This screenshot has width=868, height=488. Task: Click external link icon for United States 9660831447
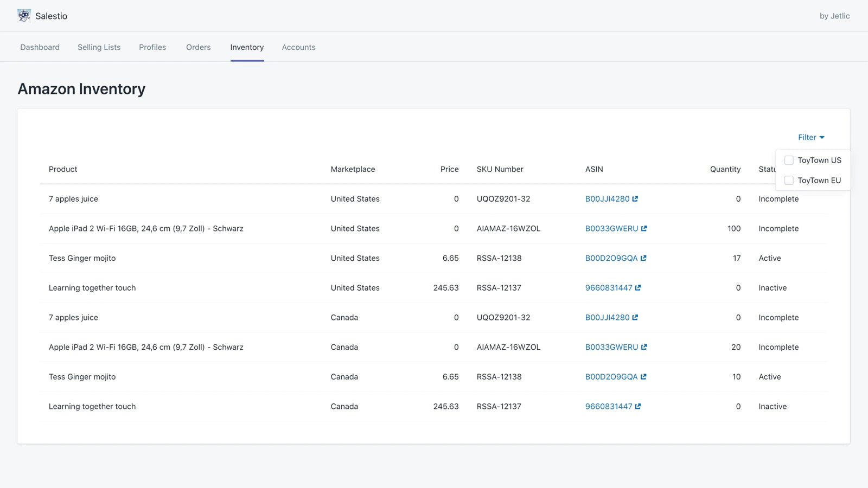638,288
